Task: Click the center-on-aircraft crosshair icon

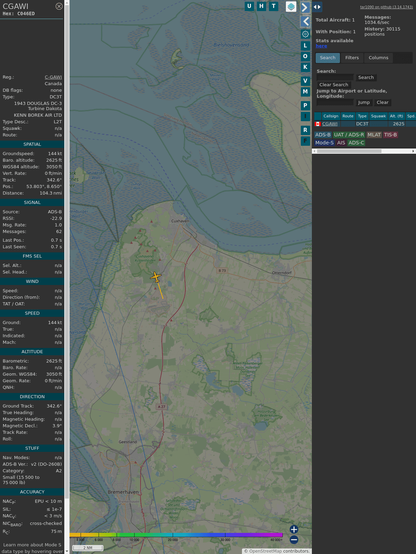Action: [x=305, y=34]
